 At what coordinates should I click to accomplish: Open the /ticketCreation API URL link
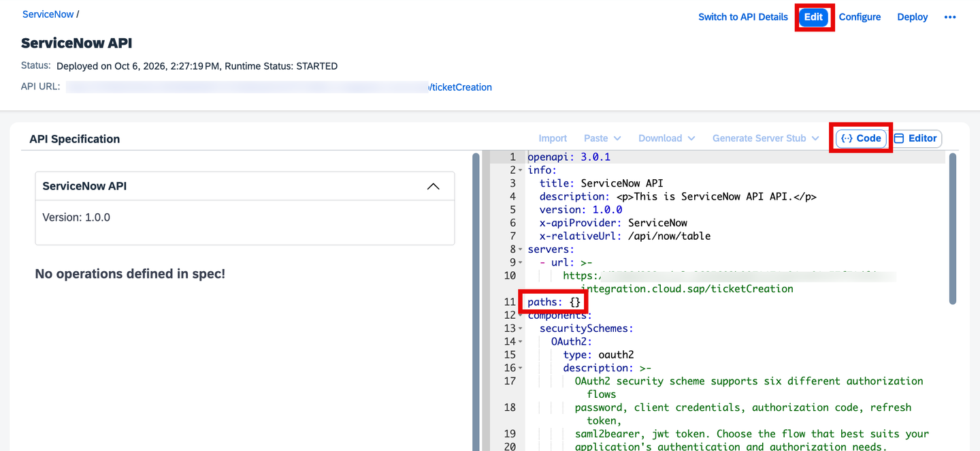[460, 87]
